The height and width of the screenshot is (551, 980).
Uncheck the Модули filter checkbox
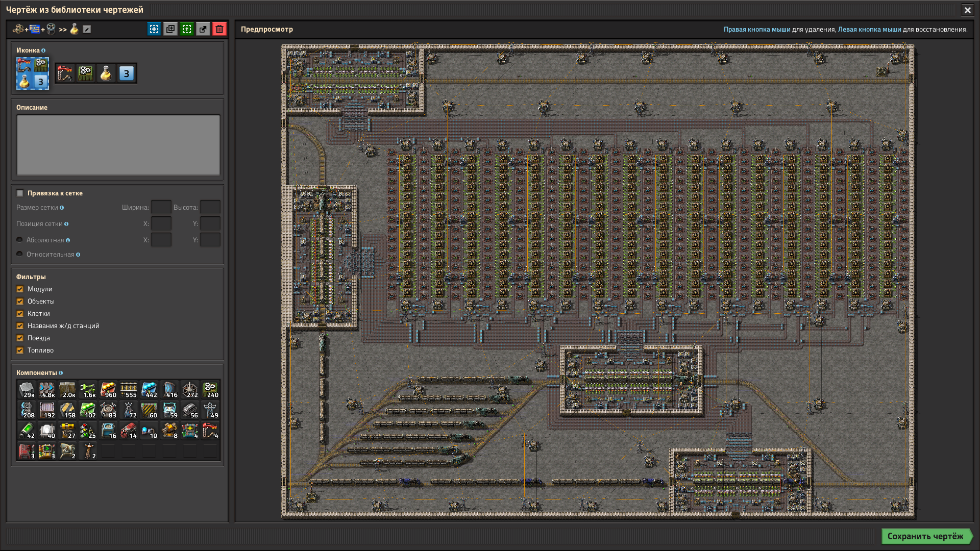coord(20,289)
